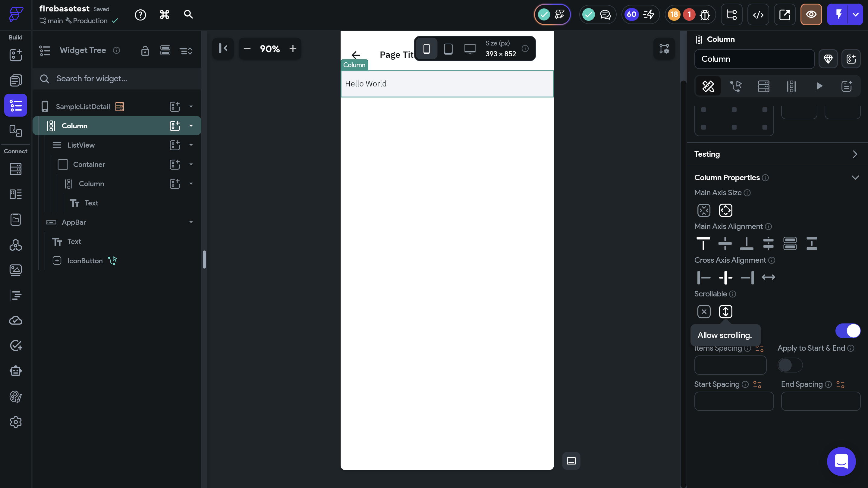The image size is (868, 488).
Task: Open the ListView dropdown arrow in tree
Action: point(191,145)
